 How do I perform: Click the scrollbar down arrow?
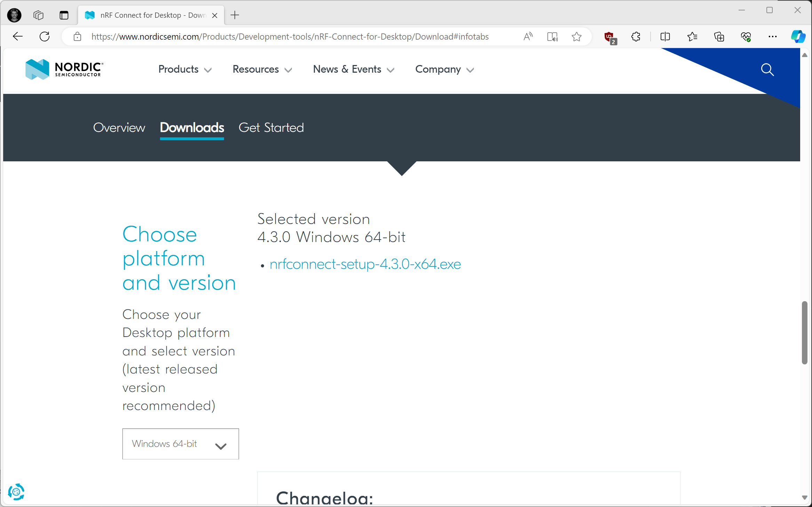tap(805, 498)
